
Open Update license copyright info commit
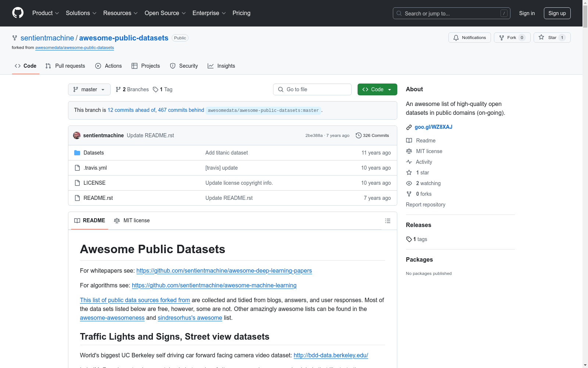coord(239,183)
